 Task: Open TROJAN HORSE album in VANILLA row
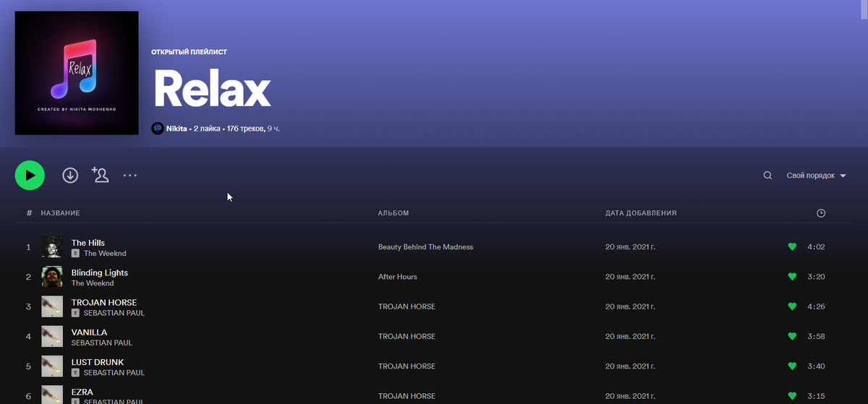click(x=407, y=336)
